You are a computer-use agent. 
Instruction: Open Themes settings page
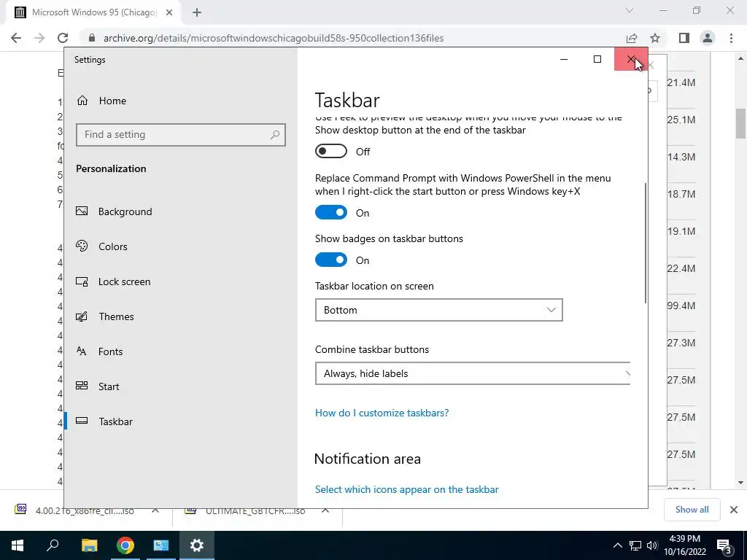[105, 316]
